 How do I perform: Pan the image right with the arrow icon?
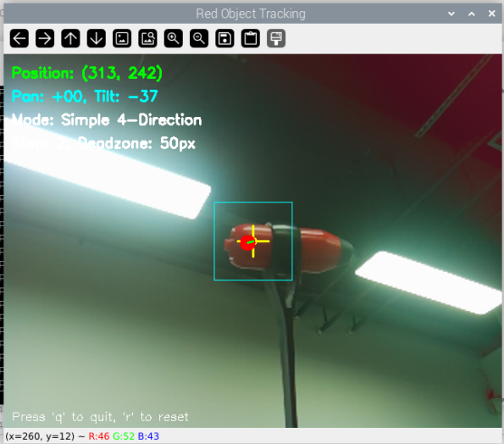point(45,39)
